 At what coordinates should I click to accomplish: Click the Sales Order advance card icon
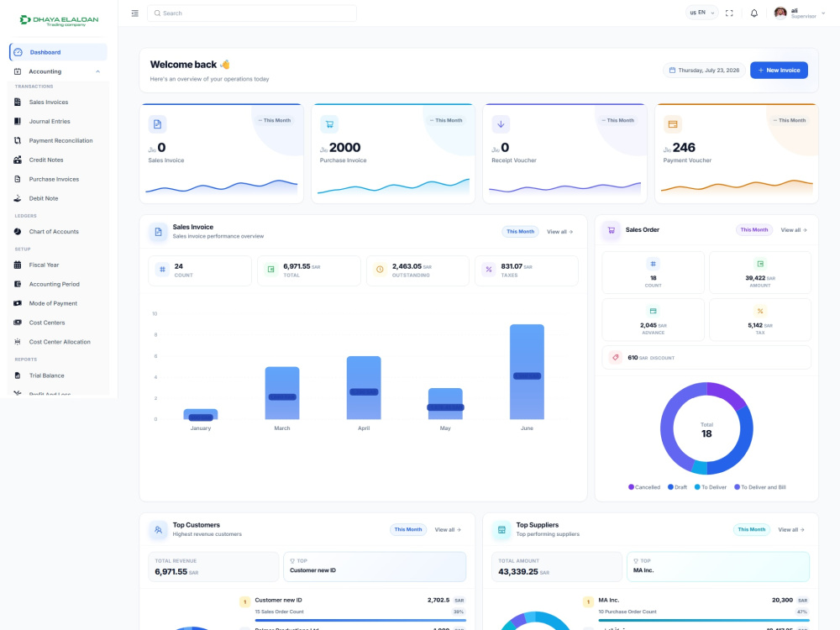point(653,312)
